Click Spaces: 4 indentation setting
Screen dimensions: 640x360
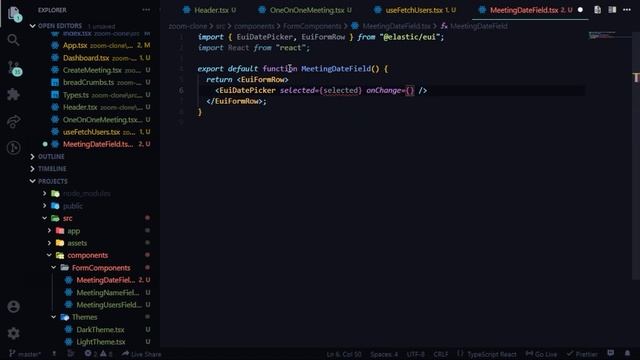[384, 354]
